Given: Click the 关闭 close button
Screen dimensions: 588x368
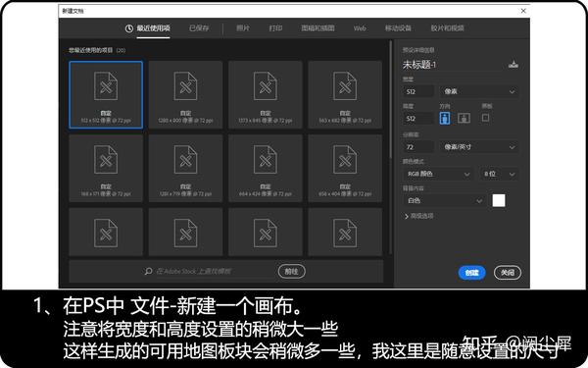Looking at the screenshot, I should pos(508,273).
